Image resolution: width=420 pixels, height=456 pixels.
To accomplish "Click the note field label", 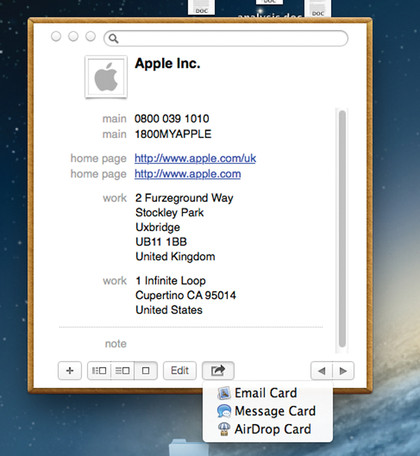I will pyautogui.click(x=116, y=344).
